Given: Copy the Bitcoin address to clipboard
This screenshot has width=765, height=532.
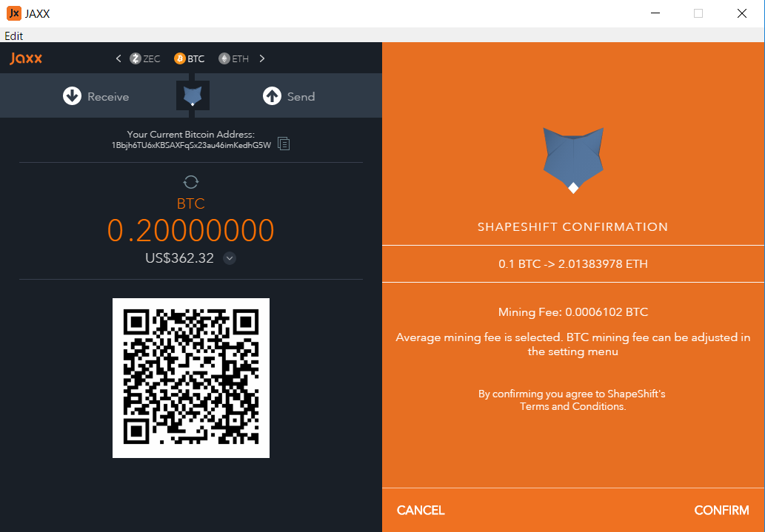Looking at the screenshot, I should 284,144.
